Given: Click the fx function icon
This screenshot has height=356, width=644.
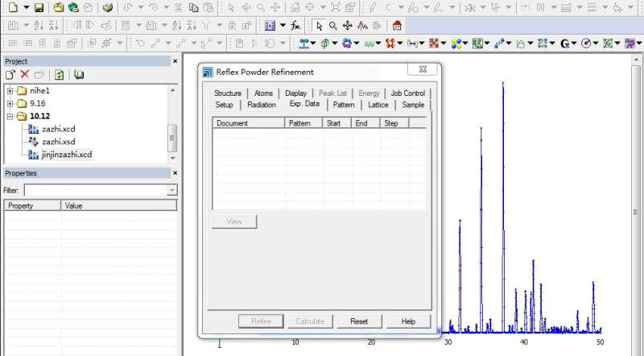Looking at the screenshot, I should point(295,26).
